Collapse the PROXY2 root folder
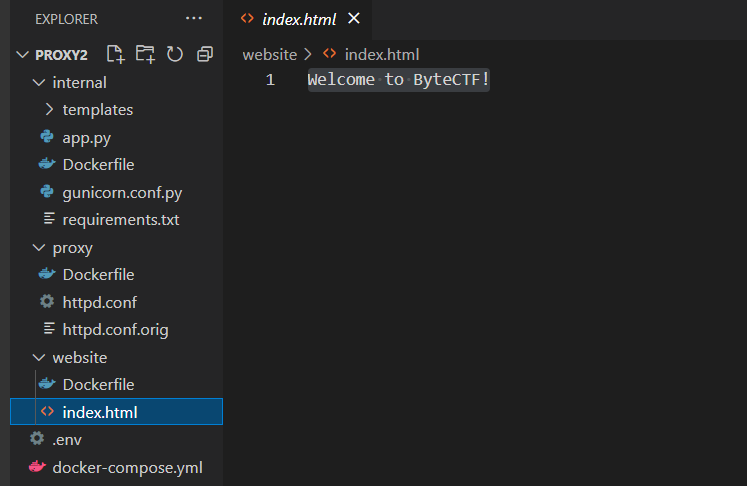The height and width of the screenshot is (486, 747). click(x=20, y=55)
